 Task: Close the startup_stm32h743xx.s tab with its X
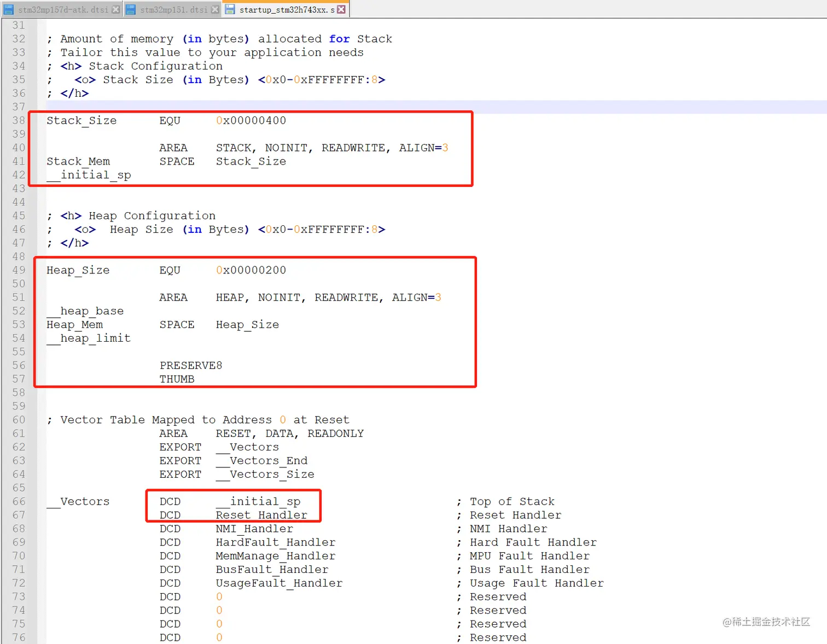(x=341, y=9)
